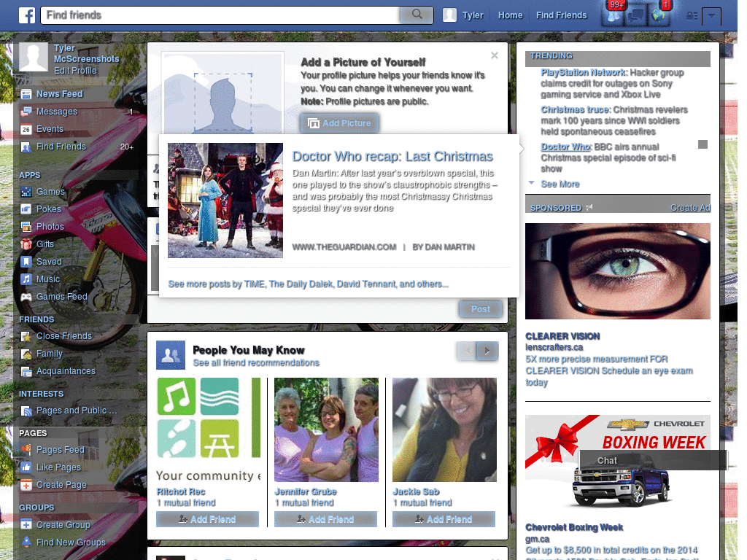Add Jennifer Grube as friend

(x=325, y=519)
